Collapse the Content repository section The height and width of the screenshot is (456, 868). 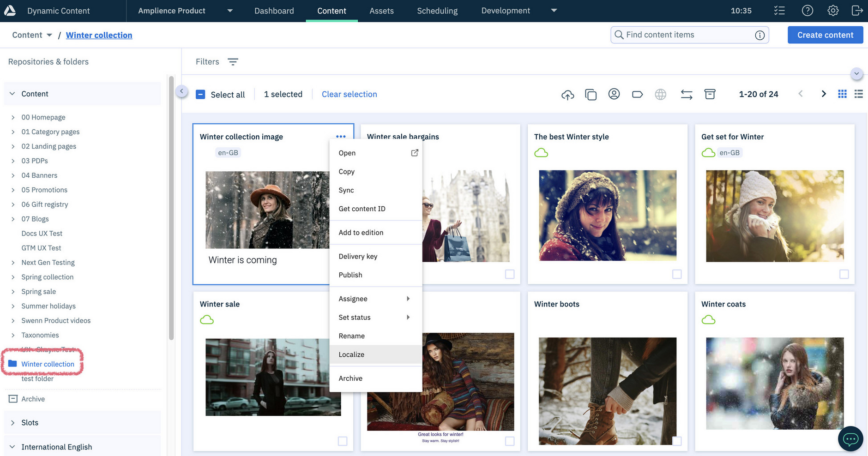click(12, 94)
